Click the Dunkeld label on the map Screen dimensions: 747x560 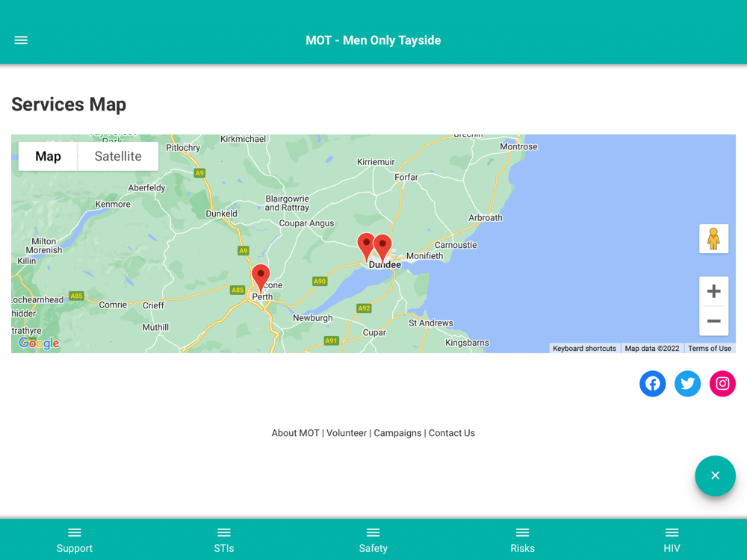pos(222,214)
